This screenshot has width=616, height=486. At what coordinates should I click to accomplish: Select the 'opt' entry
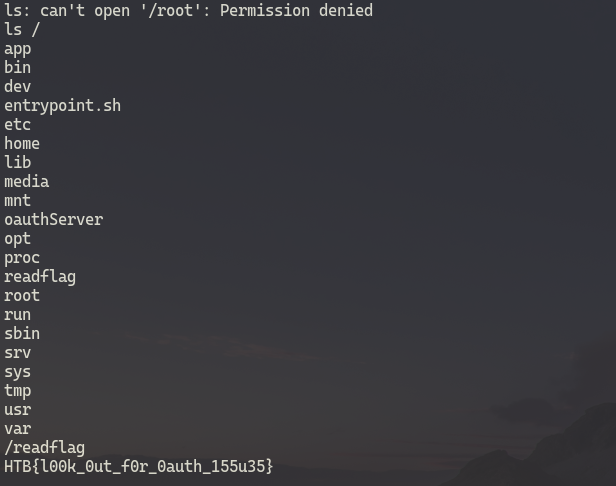point(18,240)
